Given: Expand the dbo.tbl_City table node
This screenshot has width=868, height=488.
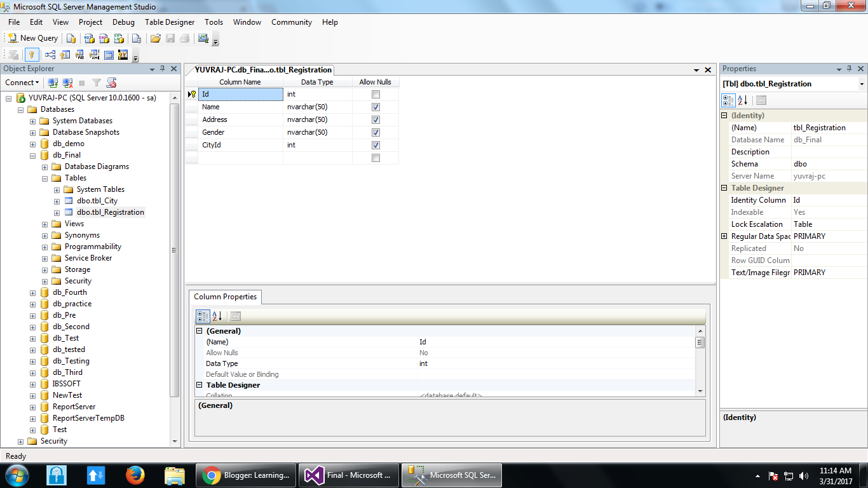Looking at the screenshot, I should click(57, 201).
